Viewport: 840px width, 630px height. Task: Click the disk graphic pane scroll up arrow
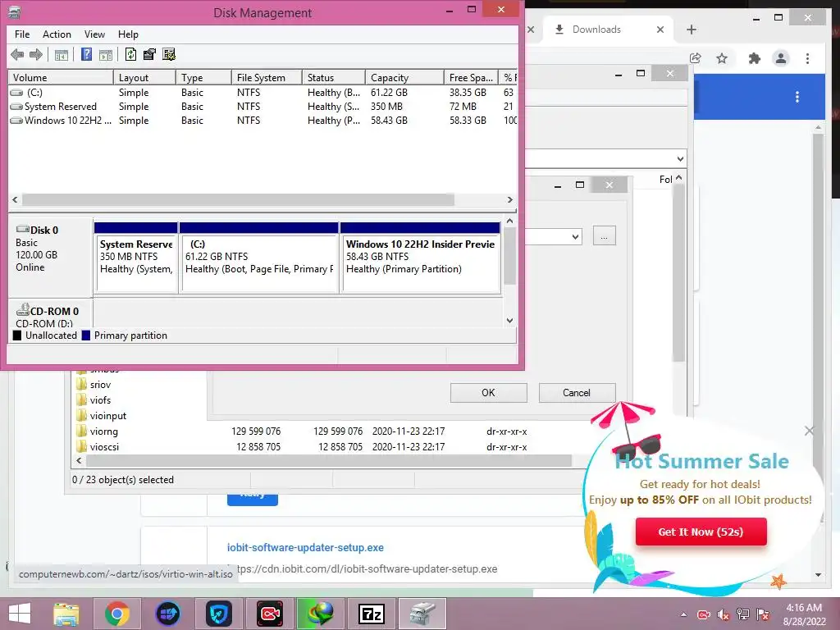[x=510, y=221]
